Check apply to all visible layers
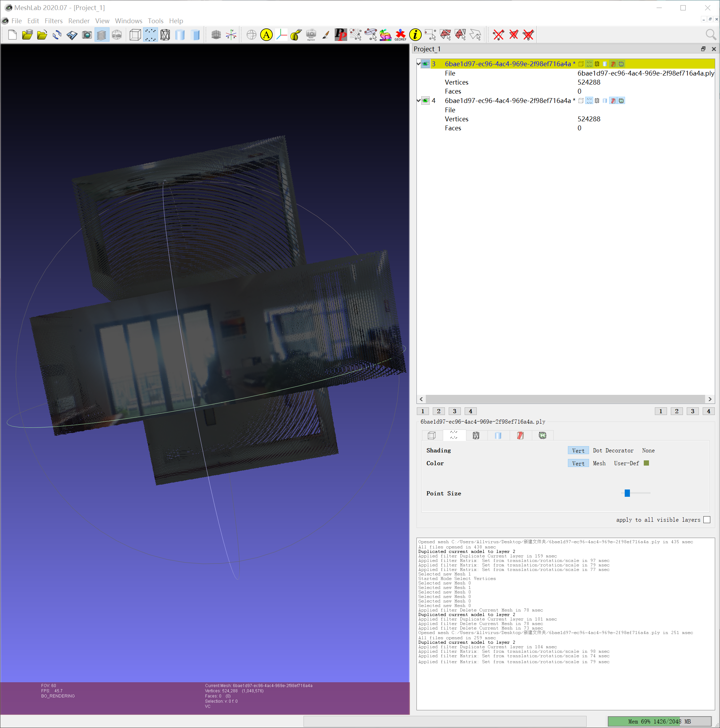The width and height of the screenshot is (720, 728). 706,520
